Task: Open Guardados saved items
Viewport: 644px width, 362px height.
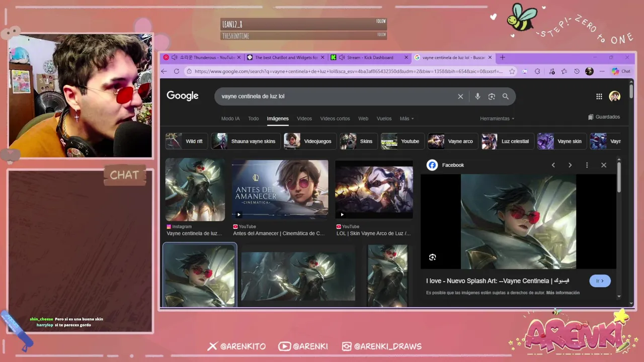Action: tap(604, 117)
